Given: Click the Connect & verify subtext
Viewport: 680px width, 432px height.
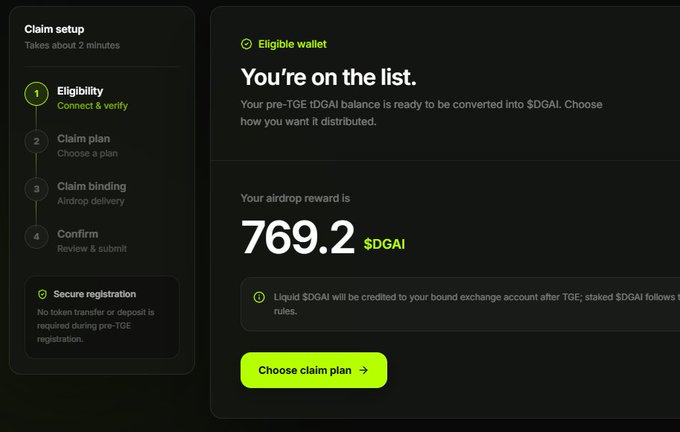Looking at the screenshot, I should pos(92,106).
